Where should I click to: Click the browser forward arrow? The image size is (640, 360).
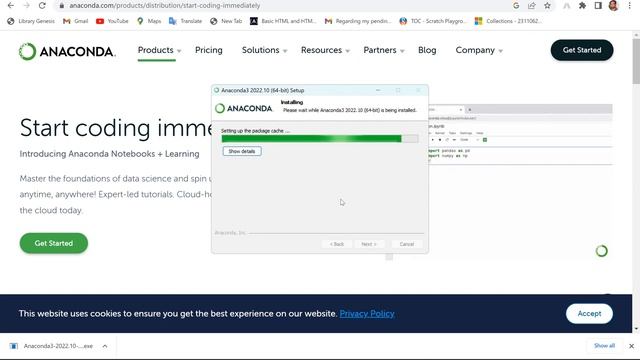coord(26,5)
